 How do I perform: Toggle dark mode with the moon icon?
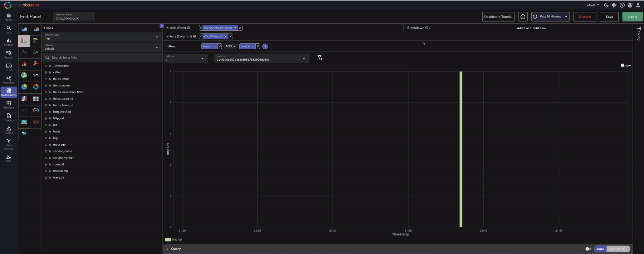pos(606,5)
